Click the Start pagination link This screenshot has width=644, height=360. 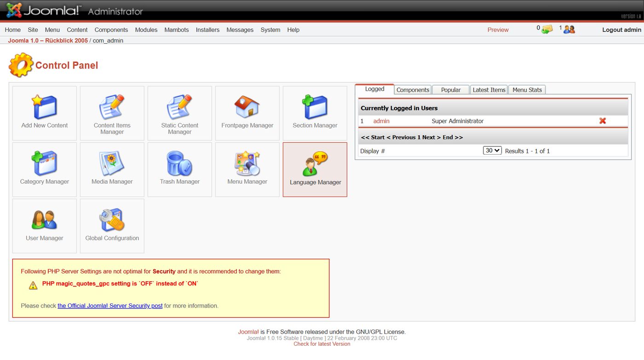tap(378, 137)
